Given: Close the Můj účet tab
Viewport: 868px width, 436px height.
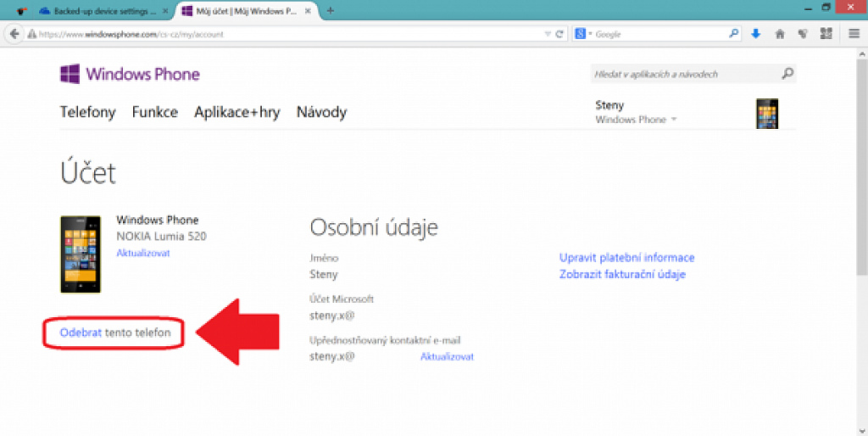Looking at the screenshot, I should tap(308, 11).
